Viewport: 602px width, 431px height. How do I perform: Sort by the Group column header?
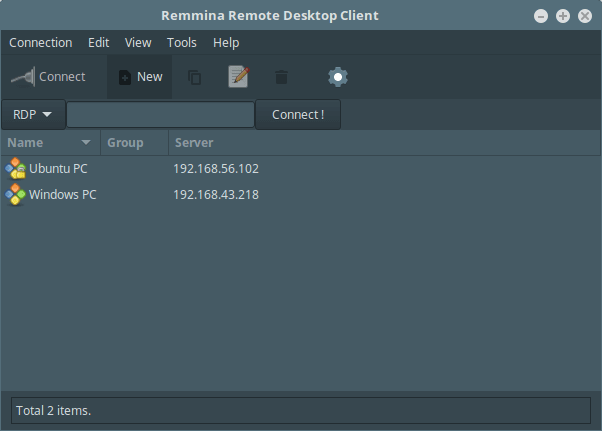pyautogui.click(x=125, y=143)
